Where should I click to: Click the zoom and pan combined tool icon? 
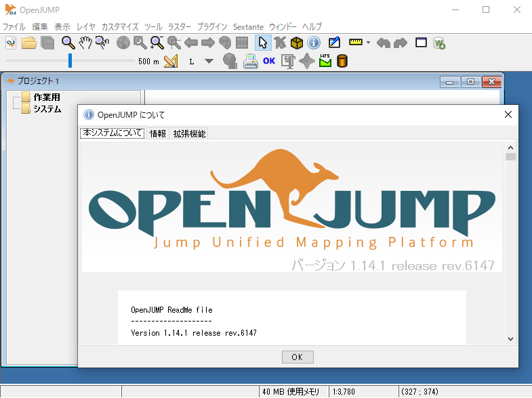[102, 43]
